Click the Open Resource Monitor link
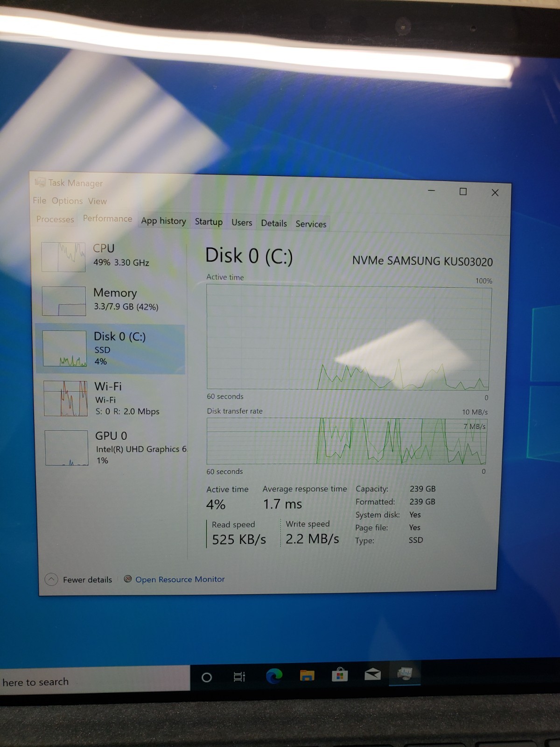 point(180,579)
